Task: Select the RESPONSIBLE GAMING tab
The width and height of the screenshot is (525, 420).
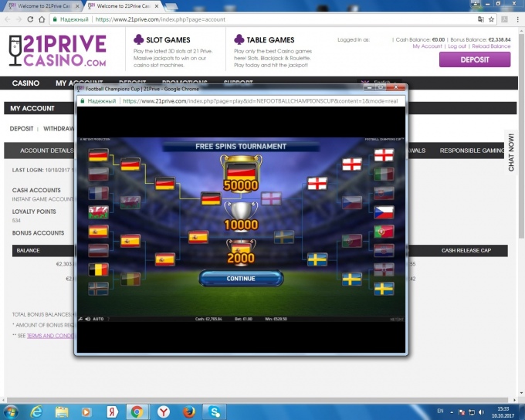Action: (x=472, y=151)
